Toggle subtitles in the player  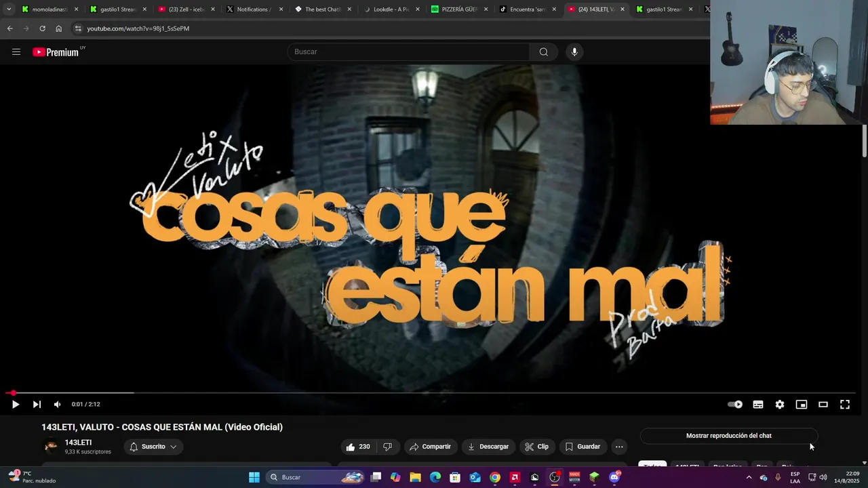[758, 405]
